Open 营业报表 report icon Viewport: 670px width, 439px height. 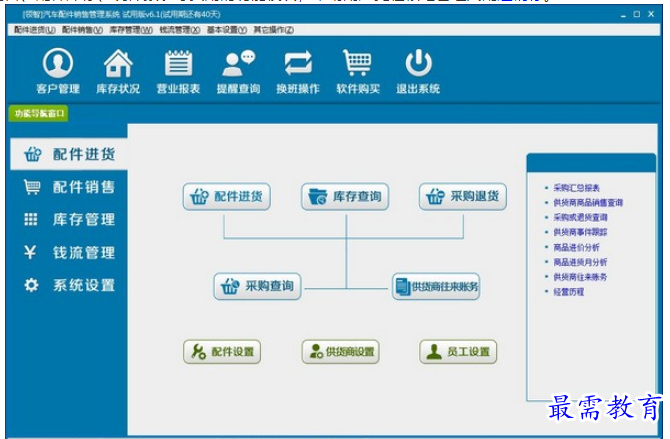pos(178,71)
